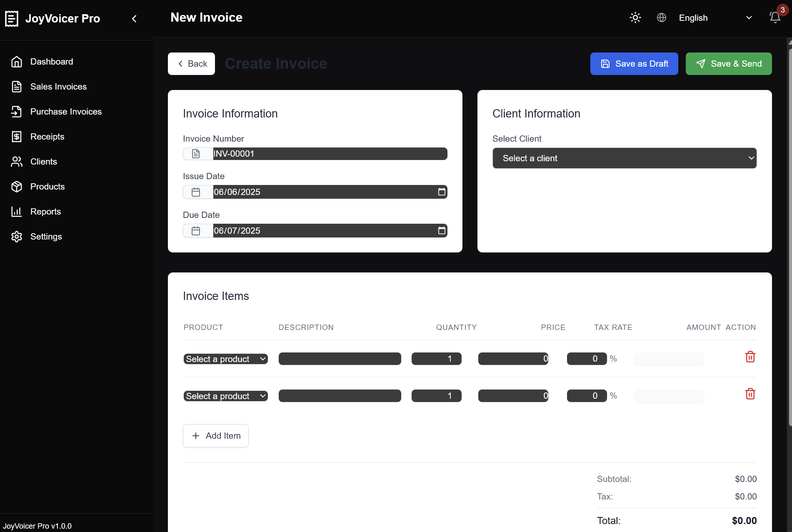Open the Reports menu item
The width and height of the screenshot is (792, 532).
click(45, 212)
